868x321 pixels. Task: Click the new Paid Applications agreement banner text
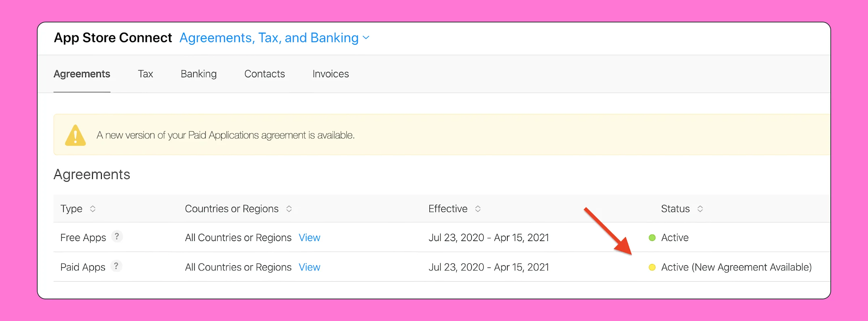tap(225, 135)
